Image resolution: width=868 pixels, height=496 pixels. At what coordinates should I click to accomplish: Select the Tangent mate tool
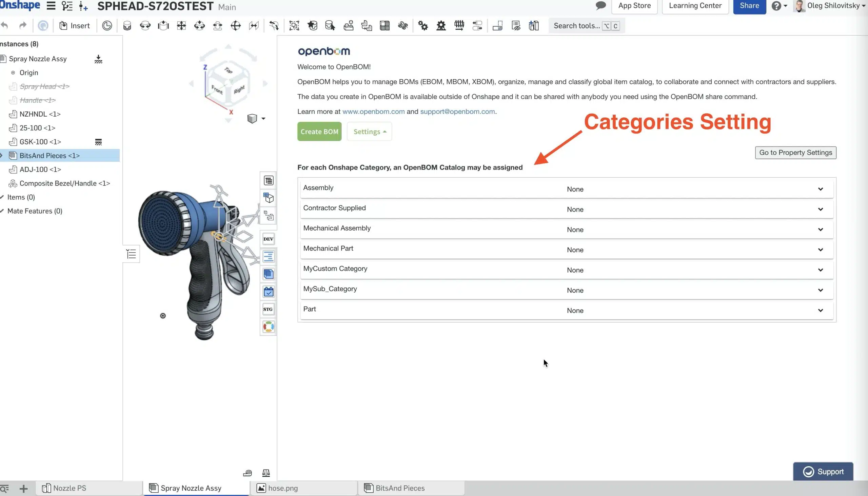point(274,25)
